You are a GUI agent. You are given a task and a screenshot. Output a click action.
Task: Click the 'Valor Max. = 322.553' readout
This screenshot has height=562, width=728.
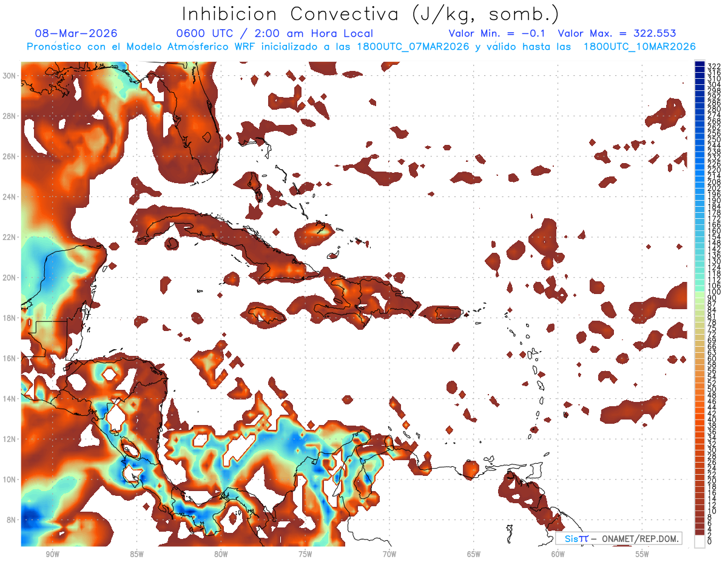tap(616, 33)
